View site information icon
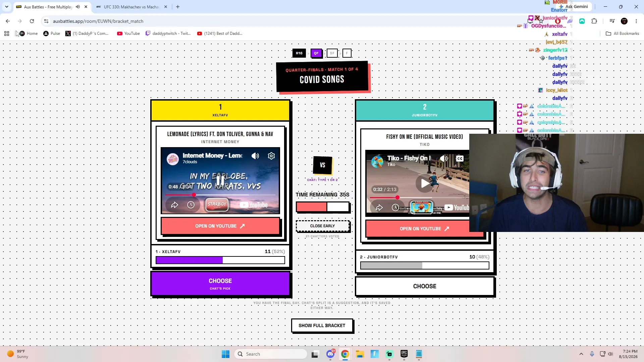The width and height of the screenshot is (644, 362). 46,21
